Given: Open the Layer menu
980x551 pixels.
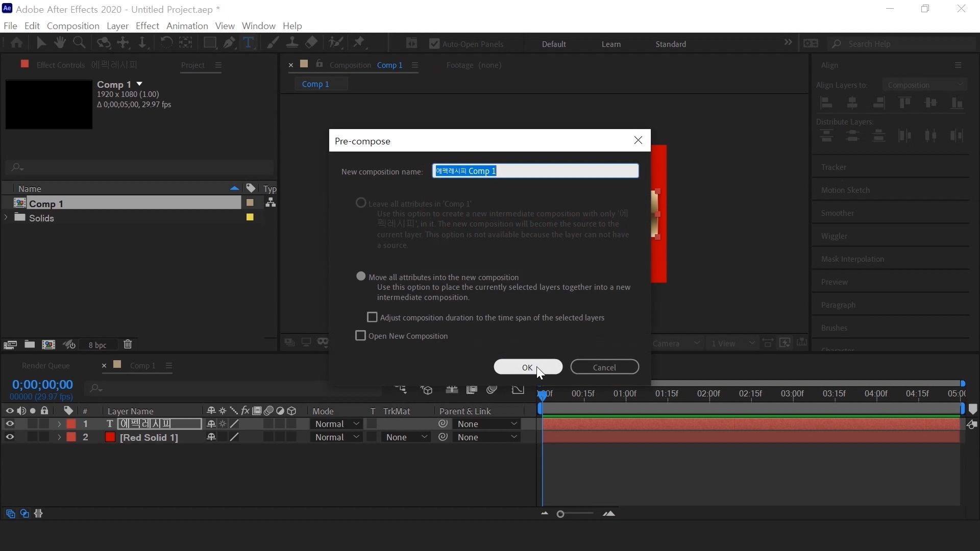Looking at the screenshot, I should 117,26.
